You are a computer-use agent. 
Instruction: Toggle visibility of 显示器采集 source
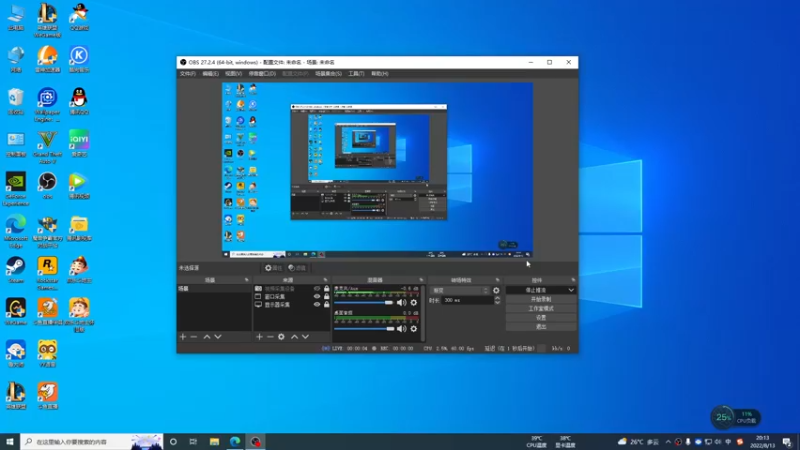[x=317, y=305]
